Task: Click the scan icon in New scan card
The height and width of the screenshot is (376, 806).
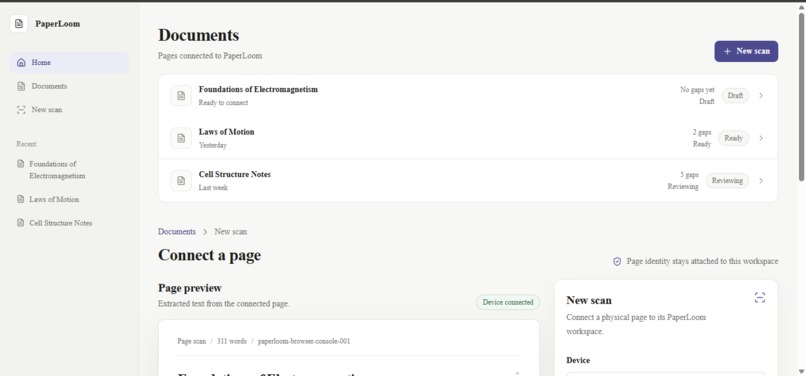Action: coord(760,297)
